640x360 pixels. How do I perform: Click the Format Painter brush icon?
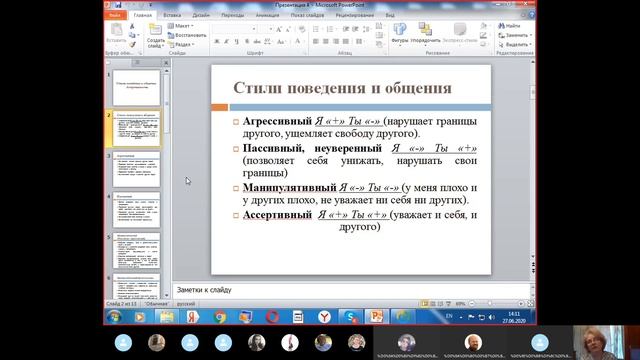pos(132,44)
